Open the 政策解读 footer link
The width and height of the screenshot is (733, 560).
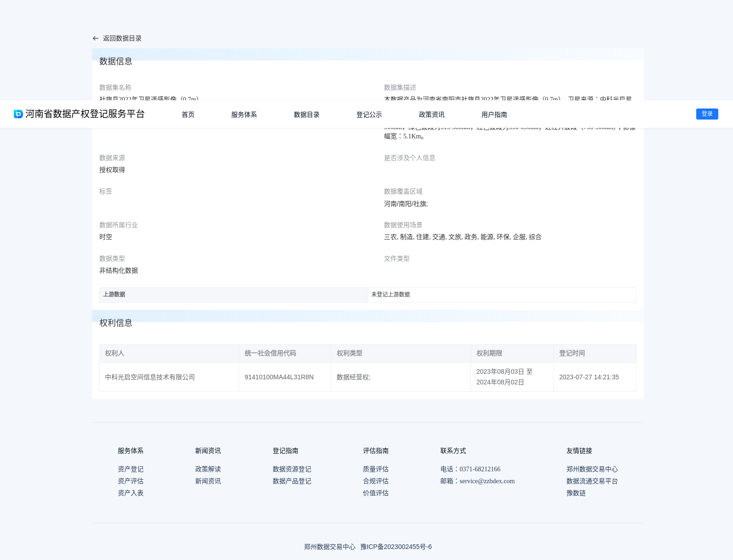pos(208,469)
